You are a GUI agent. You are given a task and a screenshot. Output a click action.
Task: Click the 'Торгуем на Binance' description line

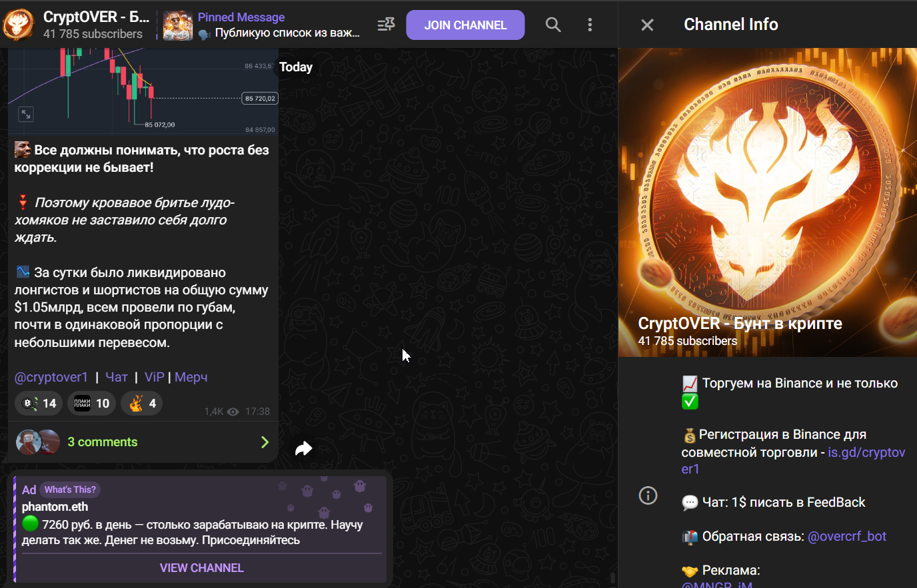click(790, 392)
